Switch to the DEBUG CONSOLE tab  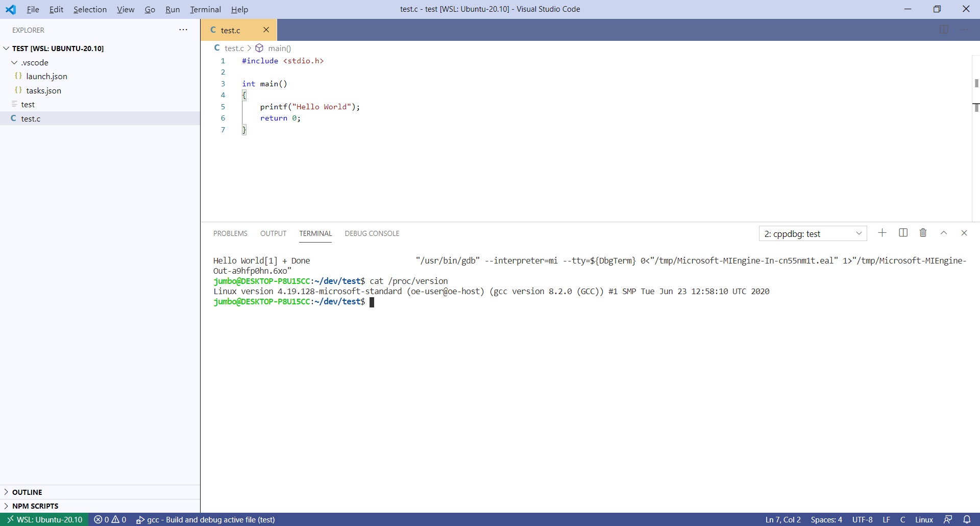(372, 233)
